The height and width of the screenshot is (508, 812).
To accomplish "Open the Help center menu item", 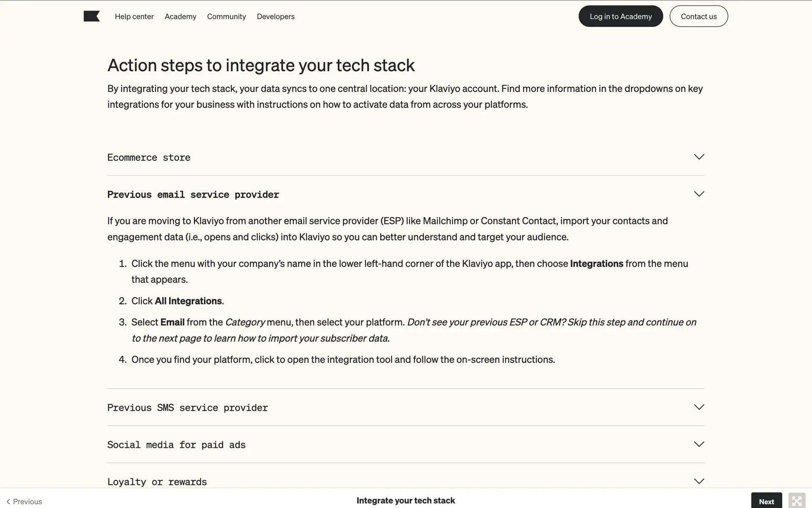I will (134, 17).
